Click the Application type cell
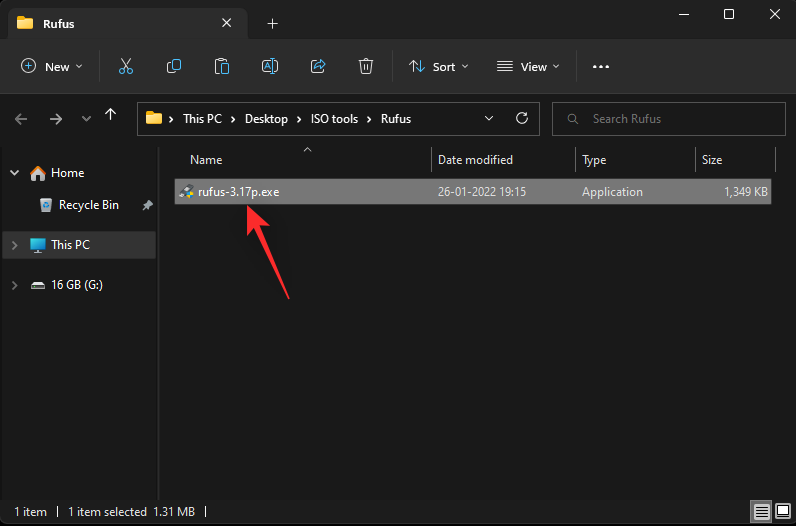 [612, 192]
